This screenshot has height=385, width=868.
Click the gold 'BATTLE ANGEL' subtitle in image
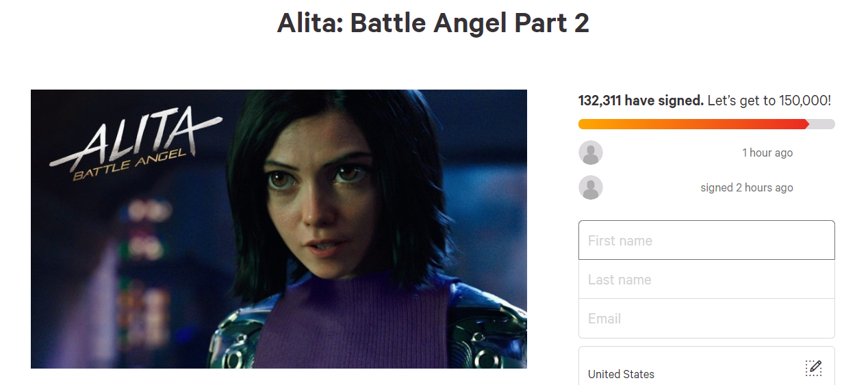(130, 165)
